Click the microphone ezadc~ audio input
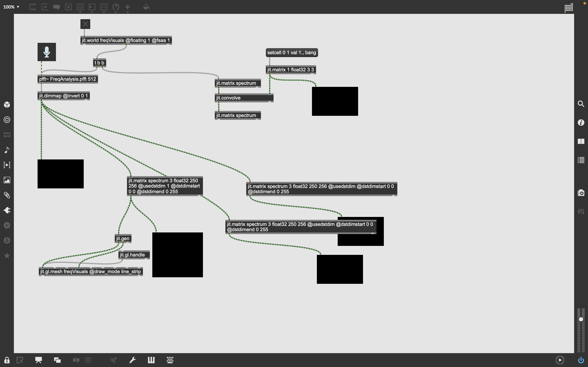 (47, 52)
